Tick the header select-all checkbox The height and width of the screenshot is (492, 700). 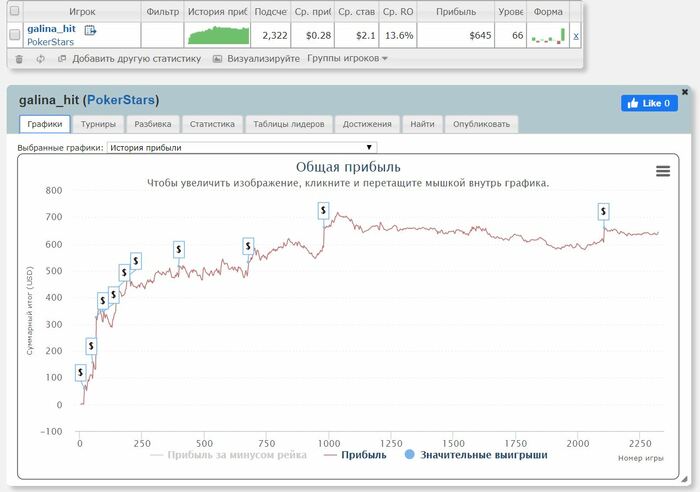14,11
